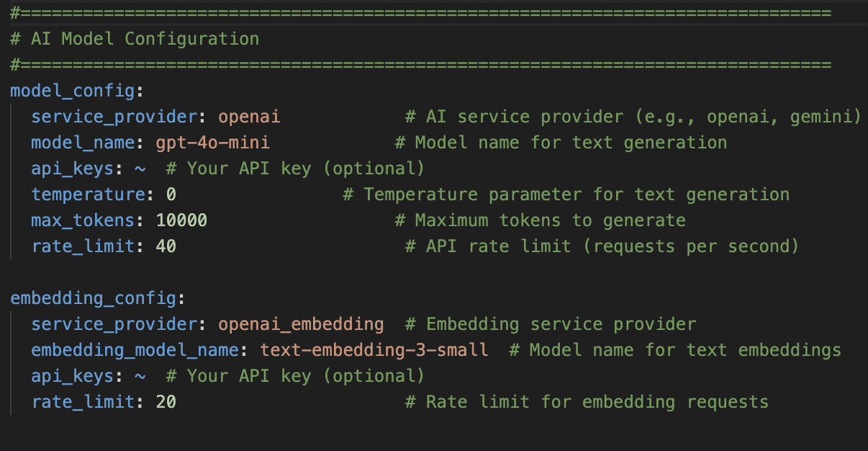Image resolution: width=868 pixels, height=451 pixels.
Task: Click the temperature value 0
Action: [171, 195]
